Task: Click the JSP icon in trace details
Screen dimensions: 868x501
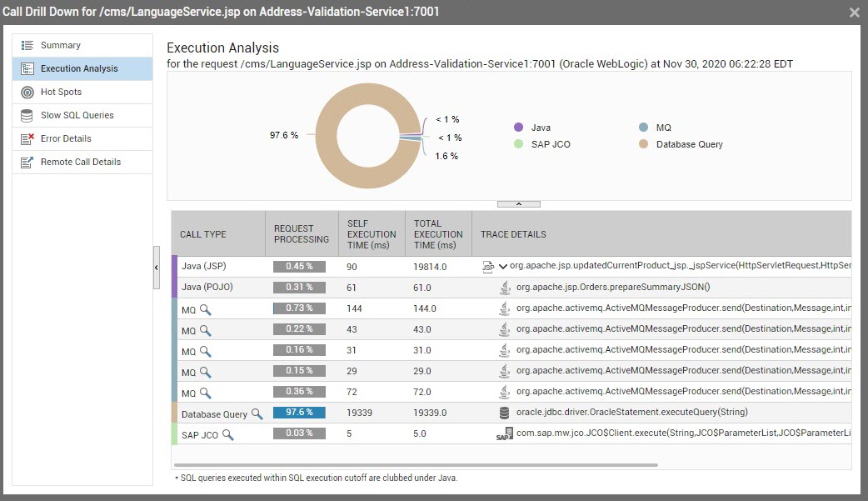Action: coord(488,267)
